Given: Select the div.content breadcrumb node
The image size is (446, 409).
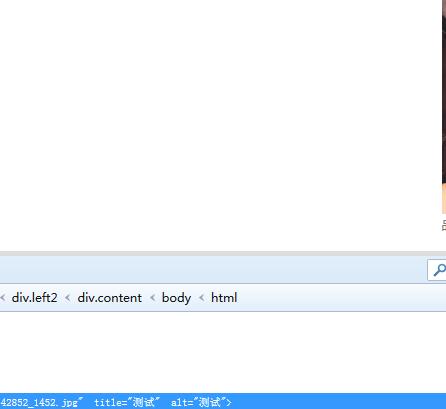Looking at the screenshot, I should 109,298.
